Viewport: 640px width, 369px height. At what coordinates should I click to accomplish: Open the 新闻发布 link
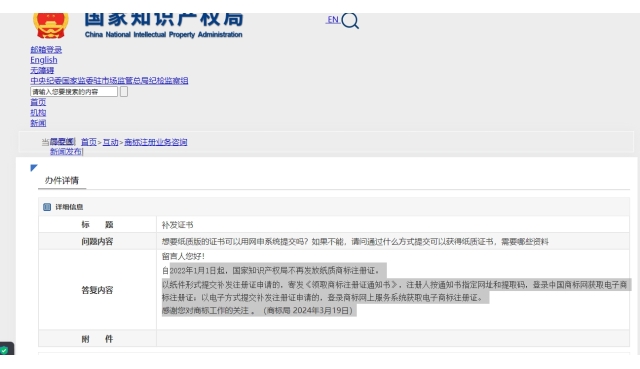66,151
